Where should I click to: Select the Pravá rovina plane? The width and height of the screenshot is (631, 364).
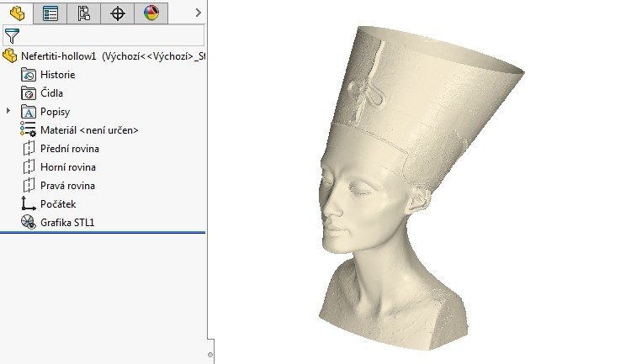[x=67, y=186]
